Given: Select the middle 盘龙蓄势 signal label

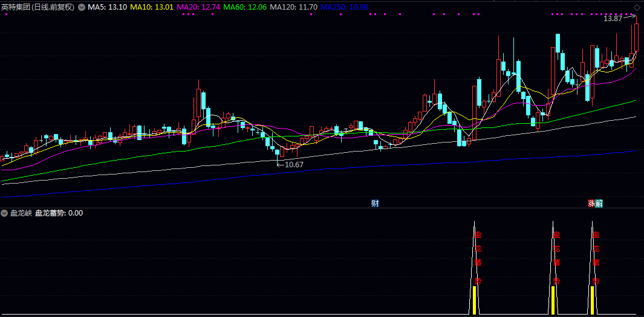Looking at the screenshot, I should (x=556, y=258).
